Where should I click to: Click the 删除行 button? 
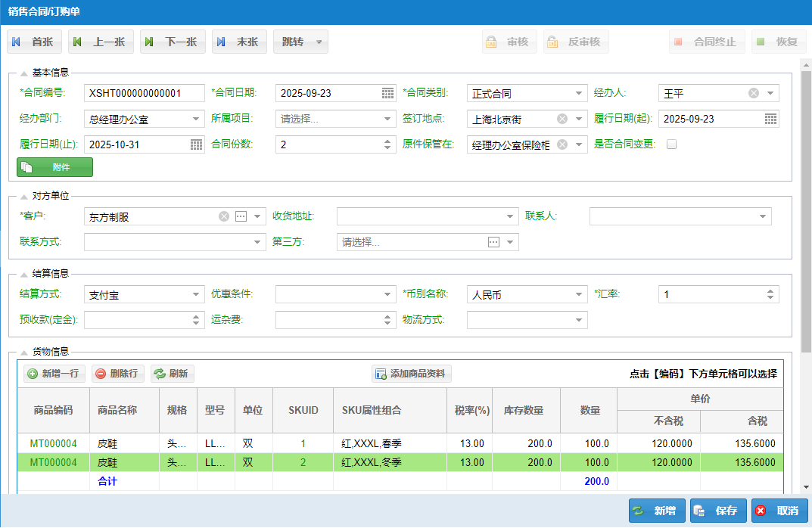tap(117, 374)
